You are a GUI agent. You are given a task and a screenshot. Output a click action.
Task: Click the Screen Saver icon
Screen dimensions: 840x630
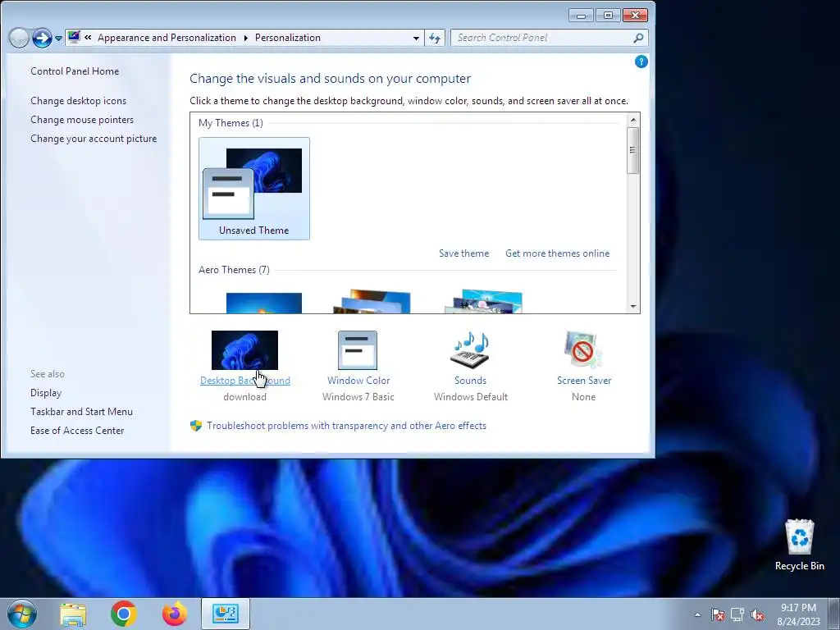583,349
